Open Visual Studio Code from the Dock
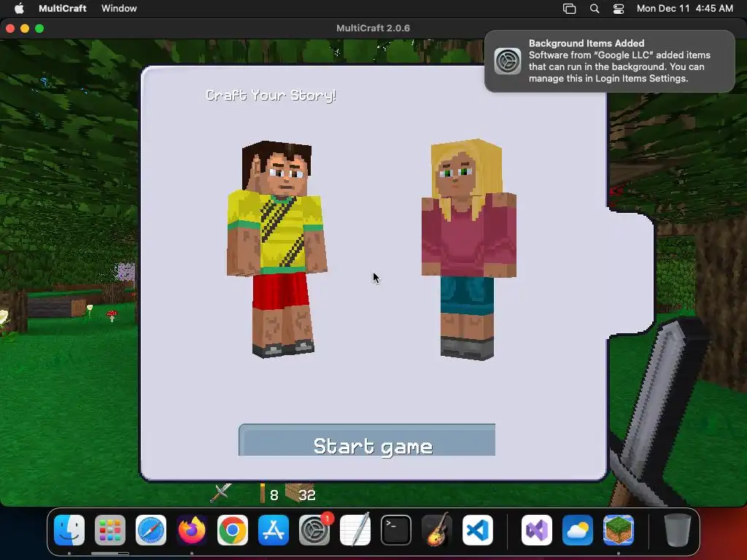Screen dimensions: 747x560 click(478, 530)
